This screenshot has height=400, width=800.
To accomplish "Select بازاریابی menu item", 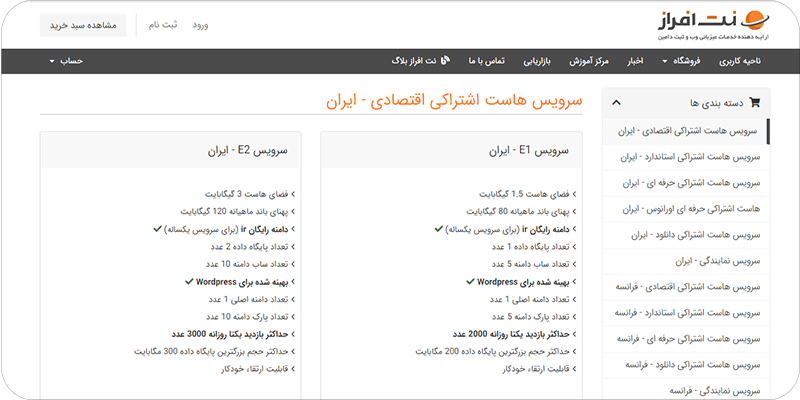I will coord(537,61).
